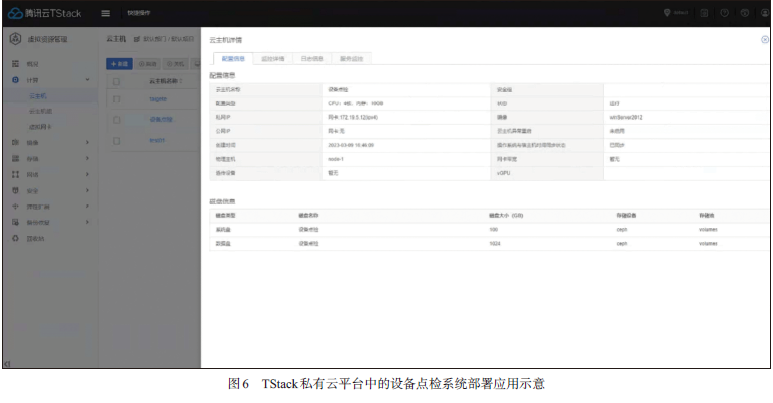Expand the 存储 section chevron

pyautogui.click(x=87, y=158)
